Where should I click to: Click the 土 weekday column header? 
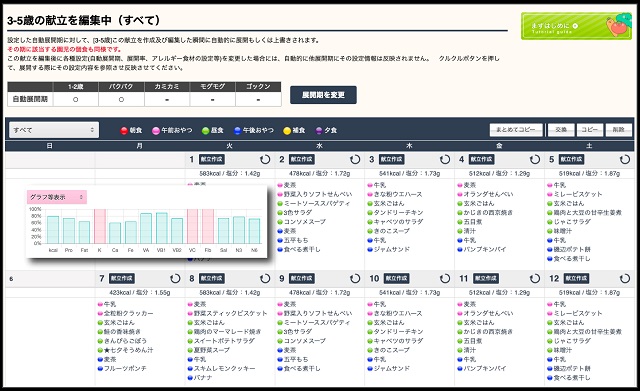[x=589, y=146]
